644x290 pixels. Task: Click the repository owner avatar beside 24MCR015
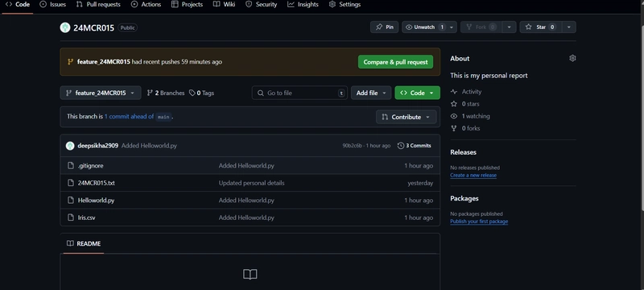65,27
